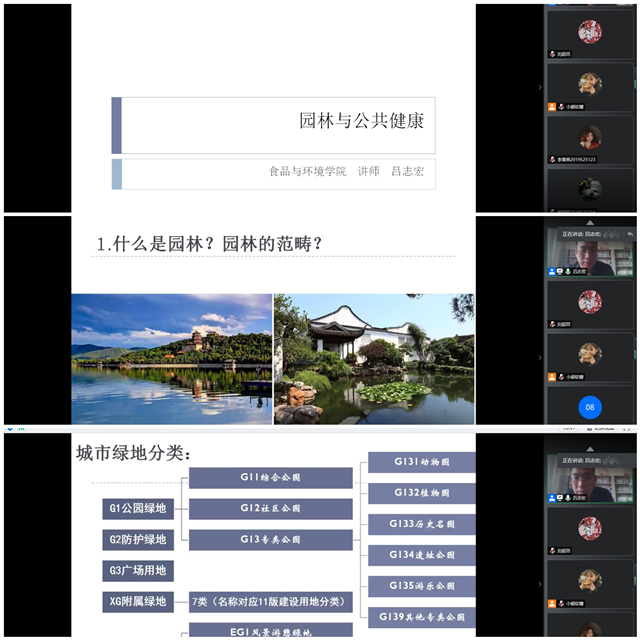Click the G3广场用地 box
Viewport: 640px width, 640px height.
point(138,571)
